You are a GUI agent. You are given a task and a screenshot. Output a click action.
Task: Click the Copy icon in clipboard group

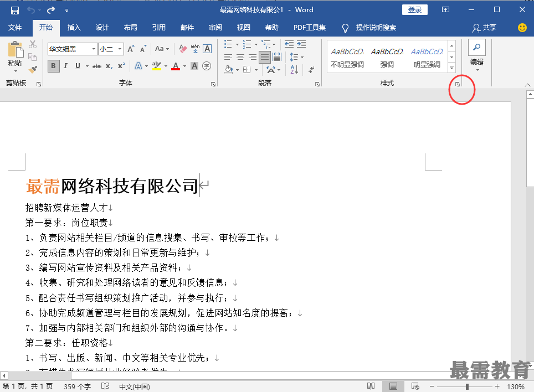pos(33,57)
